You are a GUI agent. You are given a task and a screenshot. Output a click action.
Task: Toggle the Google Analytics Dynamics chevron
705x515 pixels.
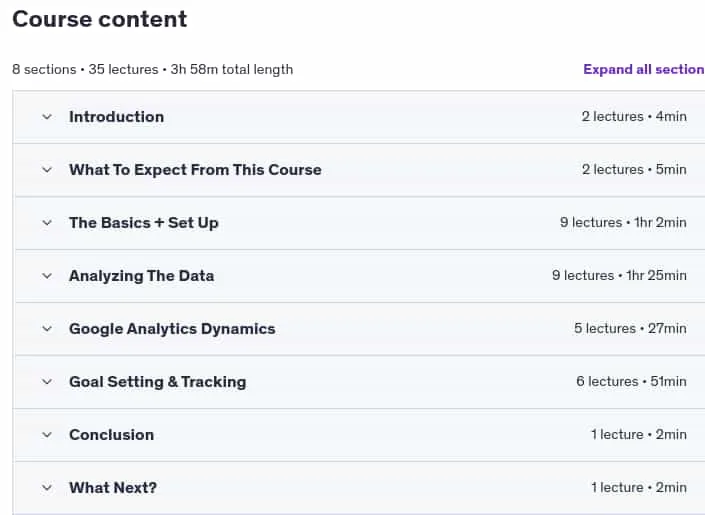[47, 329]
